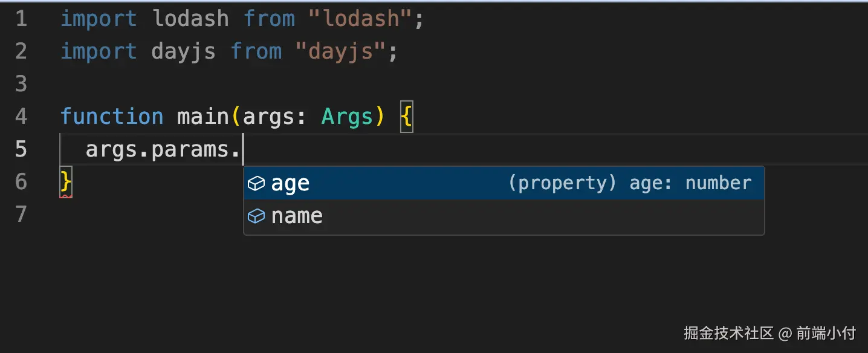Select the age autocomplete suggestion
This screenshot has height=353, width=868.
coord(504,183)
